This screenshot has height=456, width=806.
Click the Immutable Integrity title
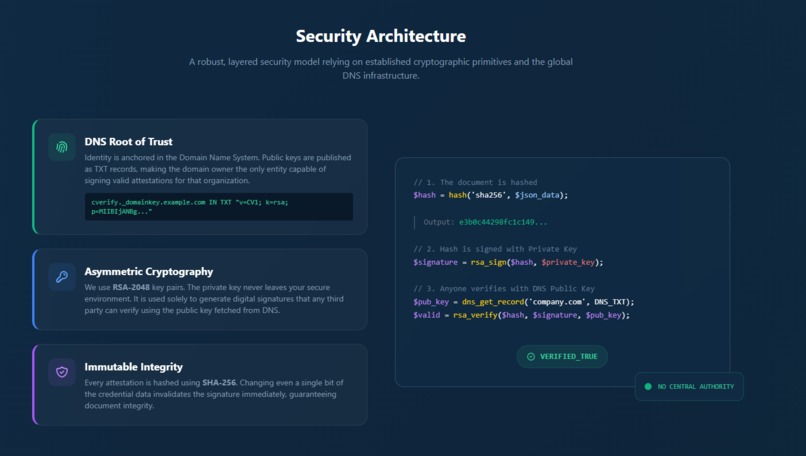coord(134,367)
